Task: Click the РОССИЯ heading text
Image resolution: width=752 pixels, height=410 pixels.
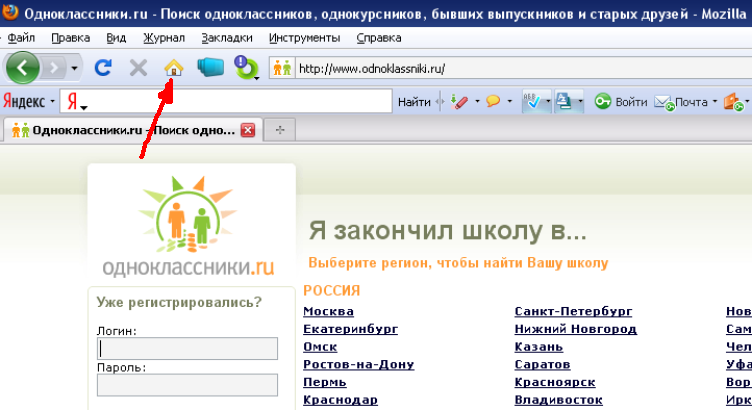Action: coord(331,291)
